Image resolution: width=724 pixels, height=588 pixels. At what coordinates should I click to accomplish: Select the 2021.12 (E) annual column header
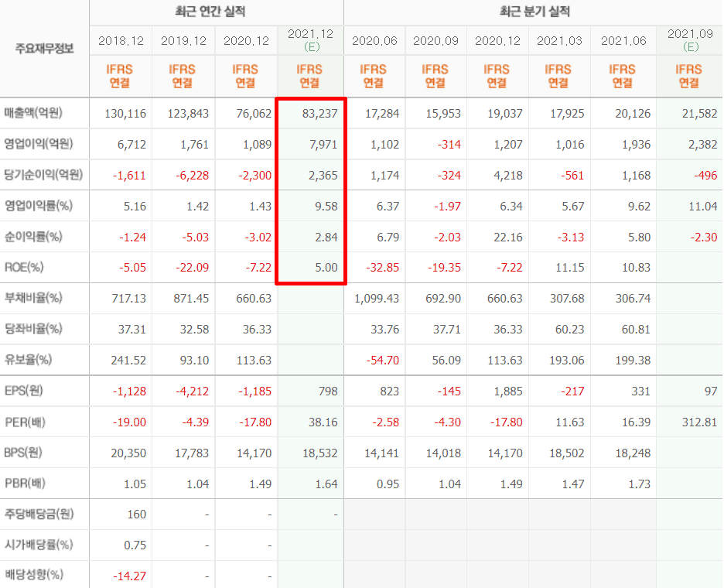[x=309, y=39]
